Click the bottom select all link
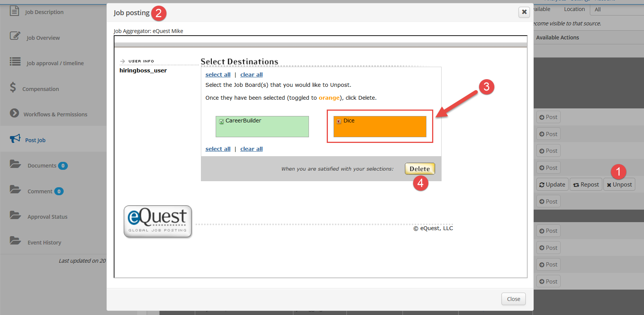644x315 pixels. [218, 149]
